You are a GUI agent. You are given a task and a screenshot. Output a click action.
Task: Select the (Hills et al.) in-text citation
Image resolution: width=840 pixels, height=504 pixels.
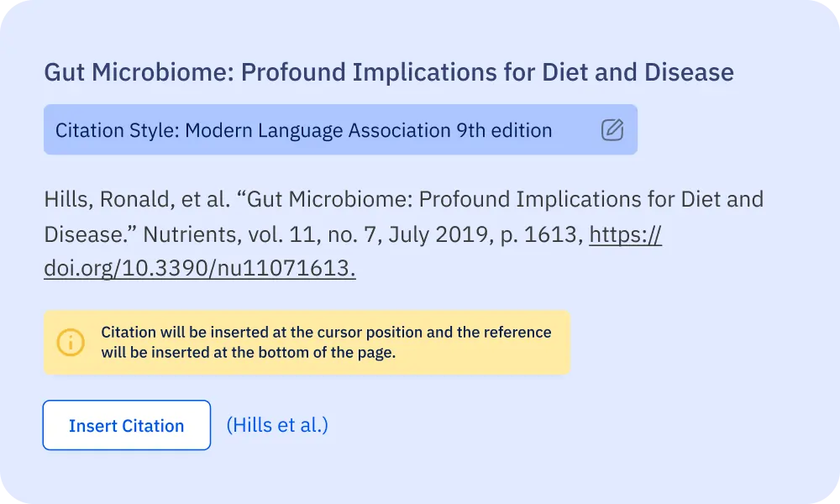click(x=277, y=425)
